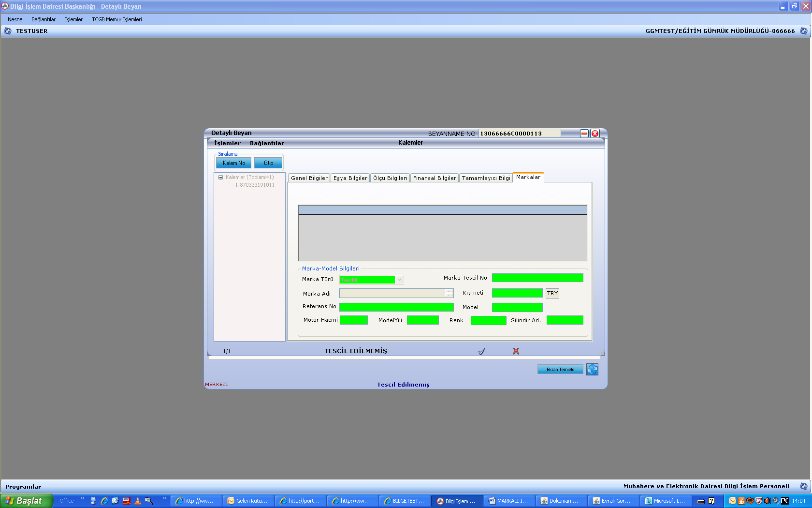Viewport: 812px width, 508px height.
Task: Open Internet Explorer from quick launch
Action: (x=104, y=501)
